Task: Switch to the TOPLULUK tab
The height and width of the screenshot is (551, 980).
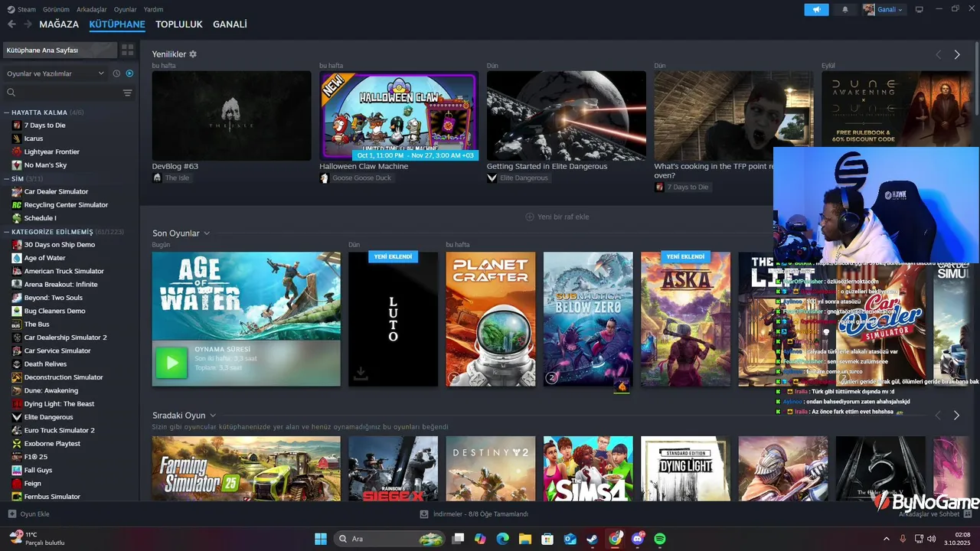Action: pyautogui.click(x=179, y=24)
